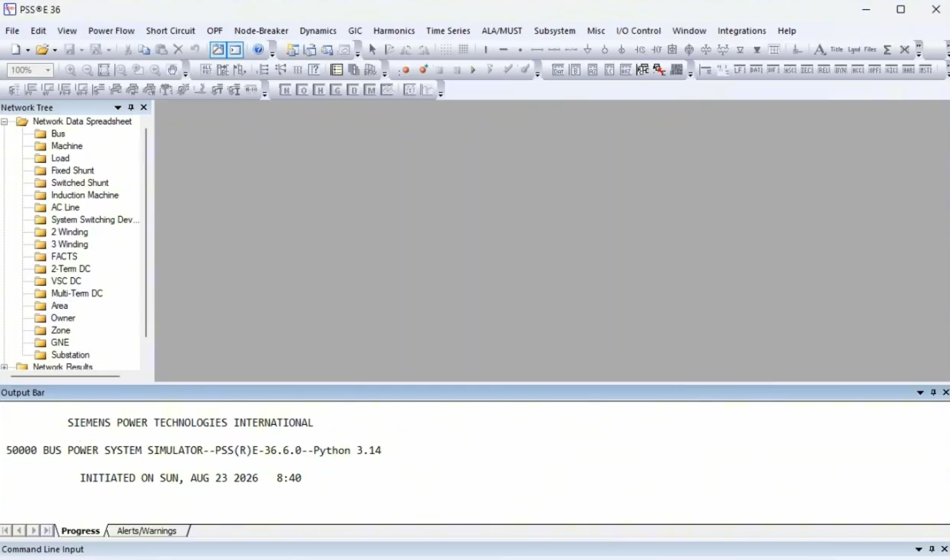950x560 pixels.
Task: Click the Files toolbar icon
Action: pyautogui.click(x=870, y=50)
